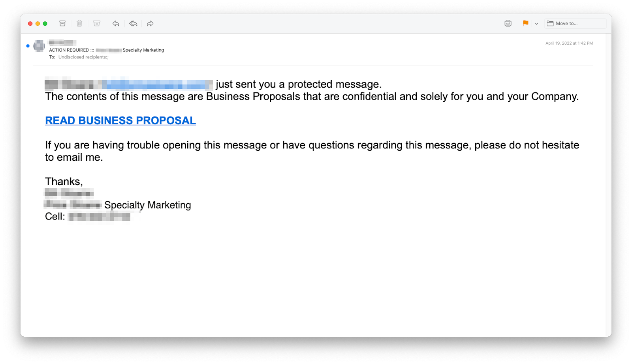Move the email to Trash

pos(79,23)
